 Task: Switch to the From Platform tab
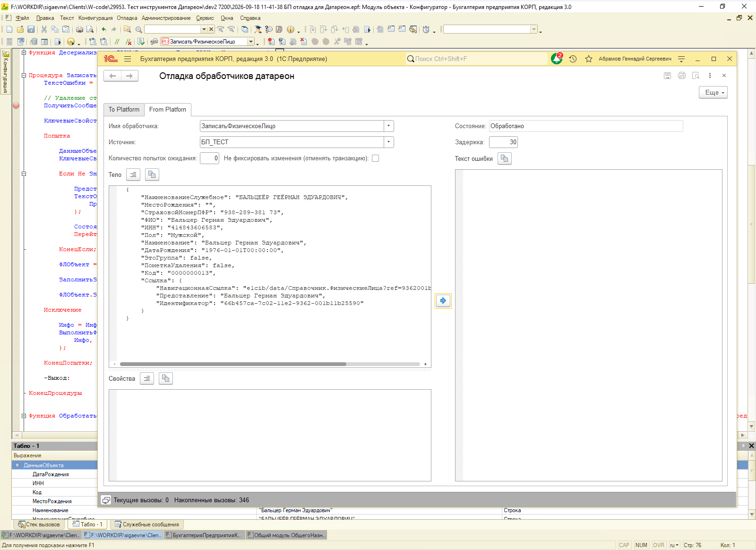click(x=168, y=109)
